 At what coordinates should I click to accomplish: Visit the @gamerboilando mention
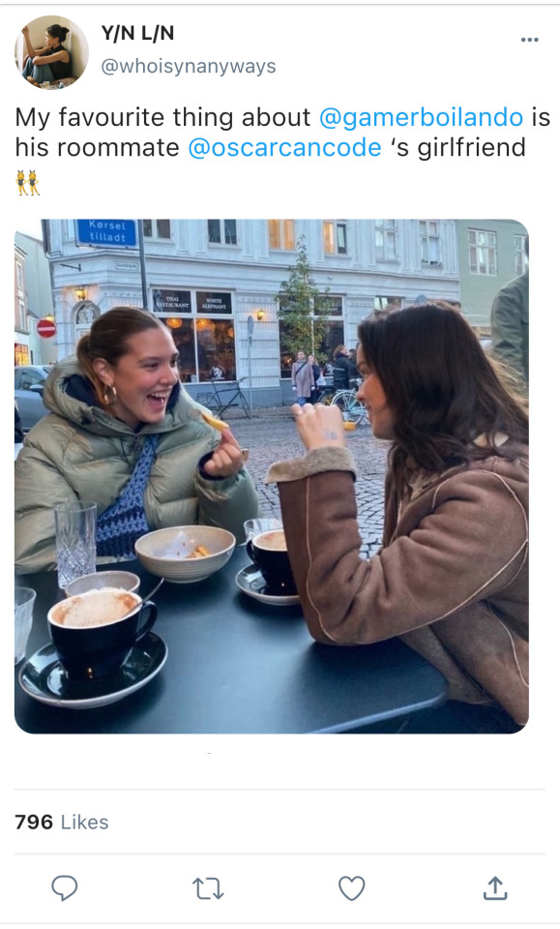click(x=421, y=117)
